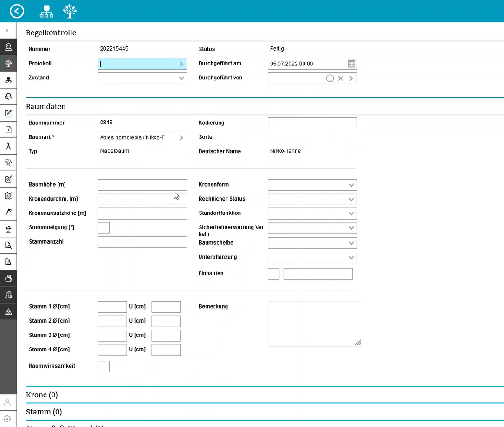This screenshot has width=504, height=427.
Task: Click the Stamm 1 Ø [cm] field
Action: click(112, 307)
